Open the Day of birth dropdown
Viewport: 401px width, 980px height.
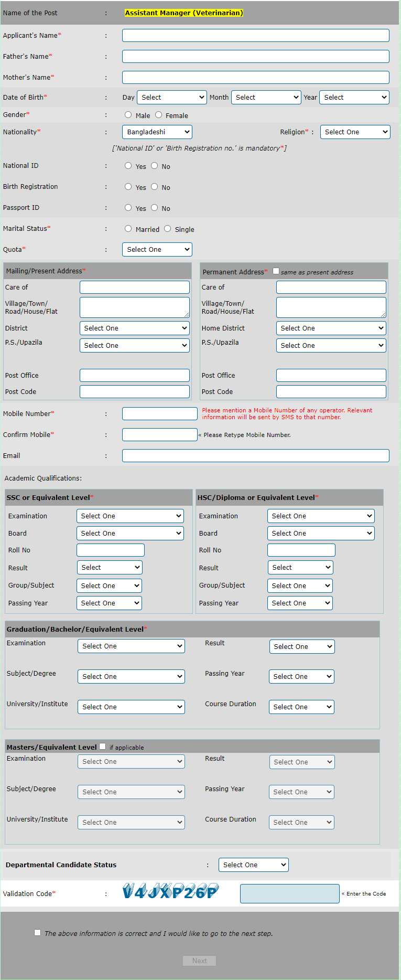[172, 98]
